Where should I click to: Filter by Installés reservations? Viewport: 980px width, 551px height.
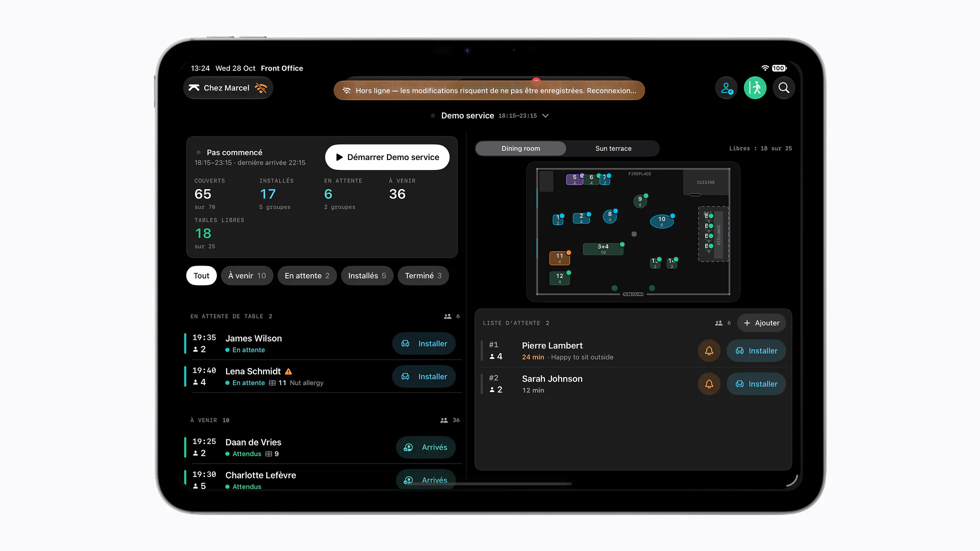pyautogui.click(x=367, y=275)
